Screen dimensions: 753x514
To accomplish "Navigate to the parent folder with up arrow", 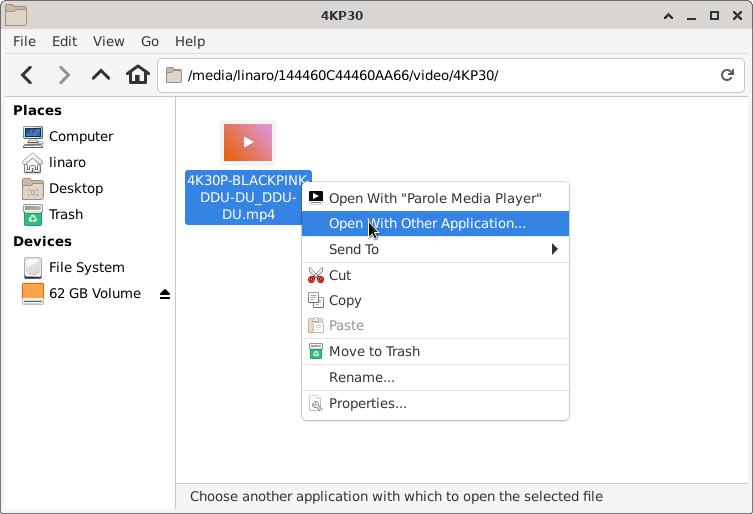I will tap(101, 75).
